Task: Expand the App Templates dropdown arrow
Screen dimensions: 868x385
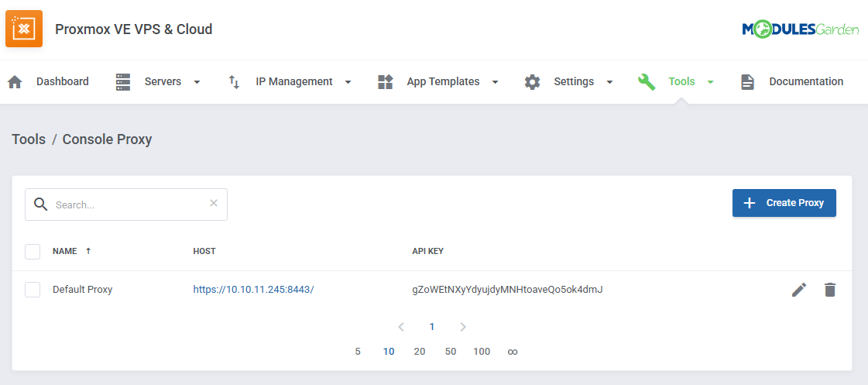Action: 495,82
